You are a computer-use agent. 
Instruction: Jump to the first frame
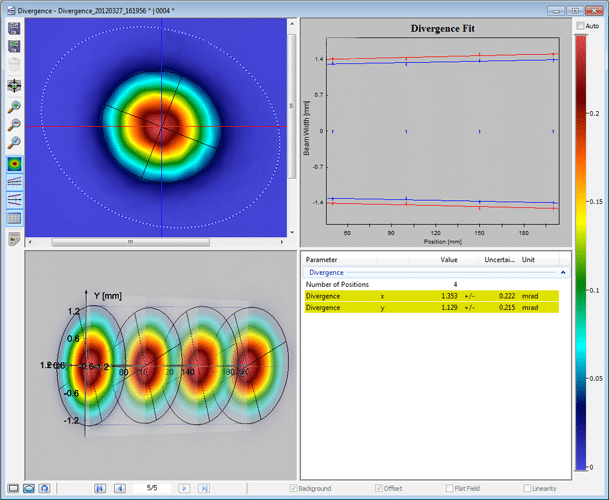(x=100, y=488)
